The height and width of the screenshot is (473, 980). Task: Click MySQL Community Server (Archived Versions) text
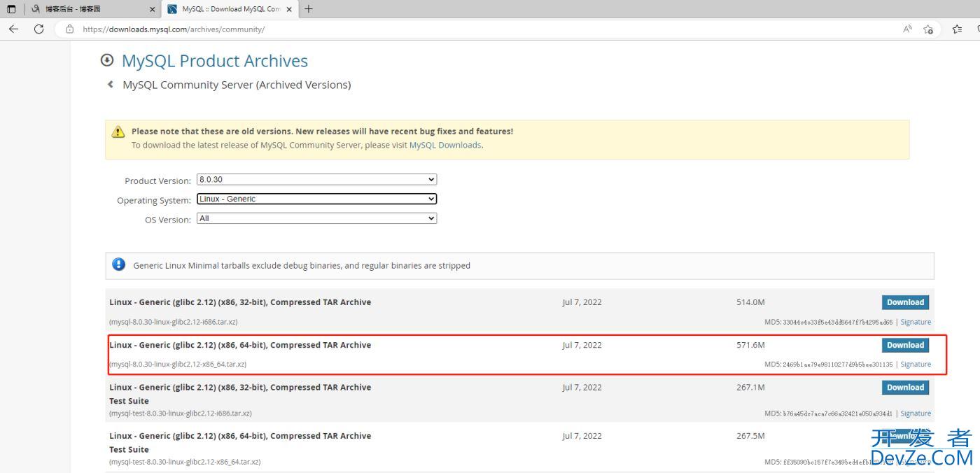[x=237, y=85]
